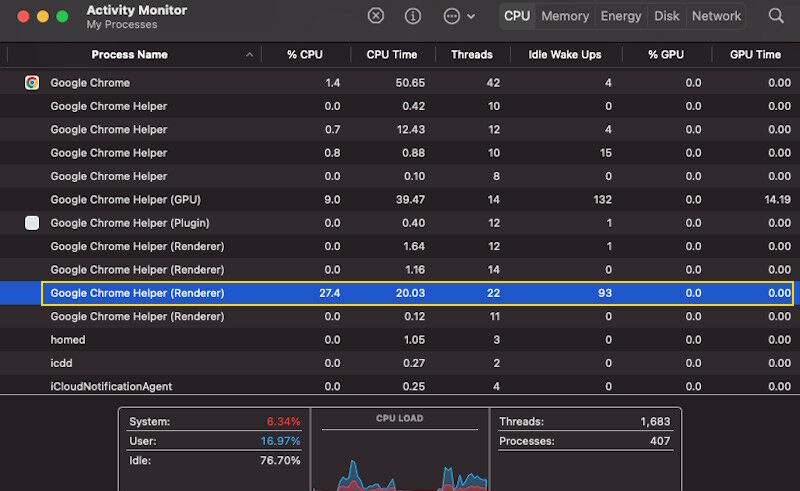Switch to the Memory tab
Viewport: 800px width, 491px height.
pyautogui.click(x=565, y=16)
